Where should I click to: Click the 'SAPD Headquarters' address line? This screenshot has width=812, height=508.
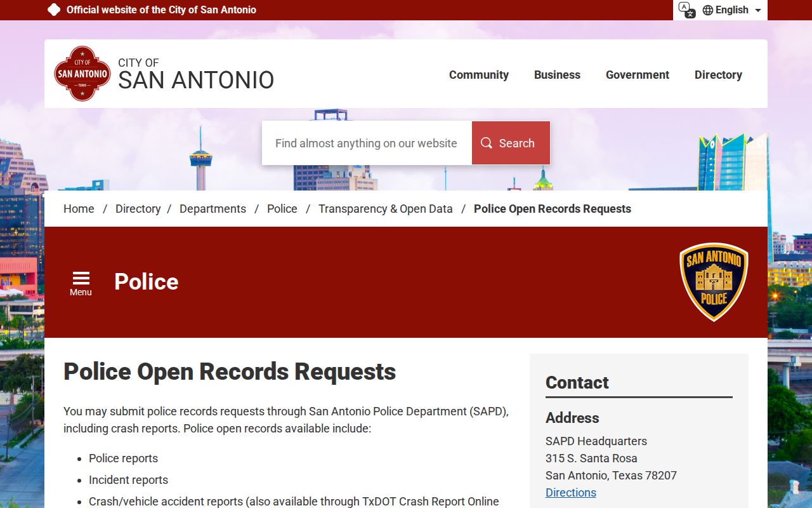(x=596, y=441)
